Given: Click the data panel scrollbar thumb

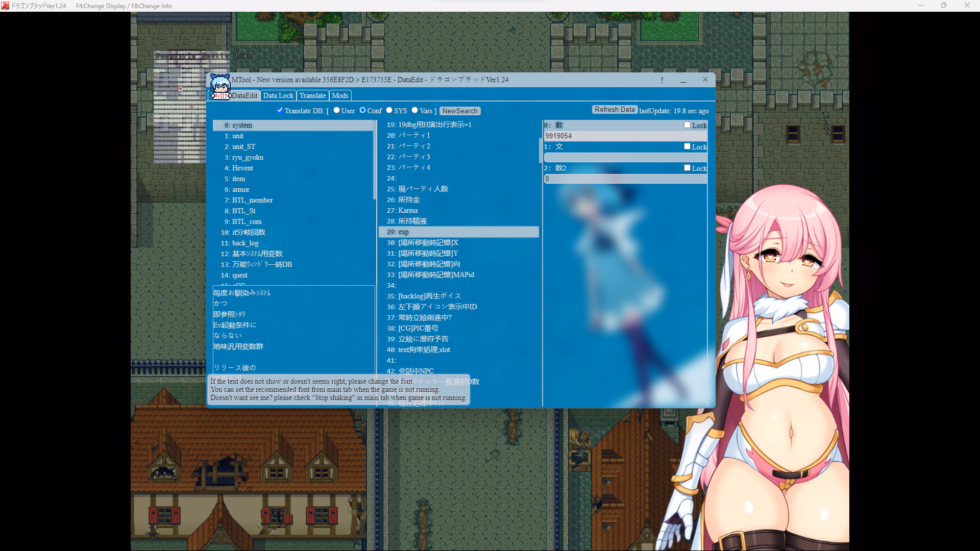Looking at the screenshot, I should pyautogui.click(x=540, y=151).
